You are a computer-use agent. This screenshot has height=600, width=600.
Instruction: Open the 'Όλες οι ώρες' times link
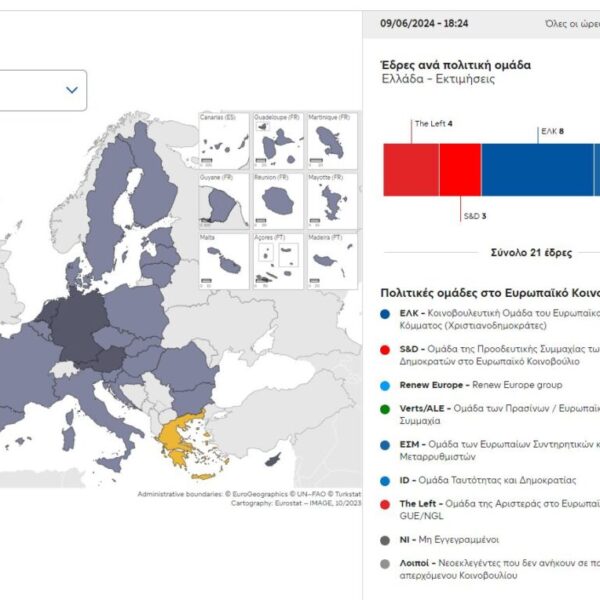[x=572, y=24]
